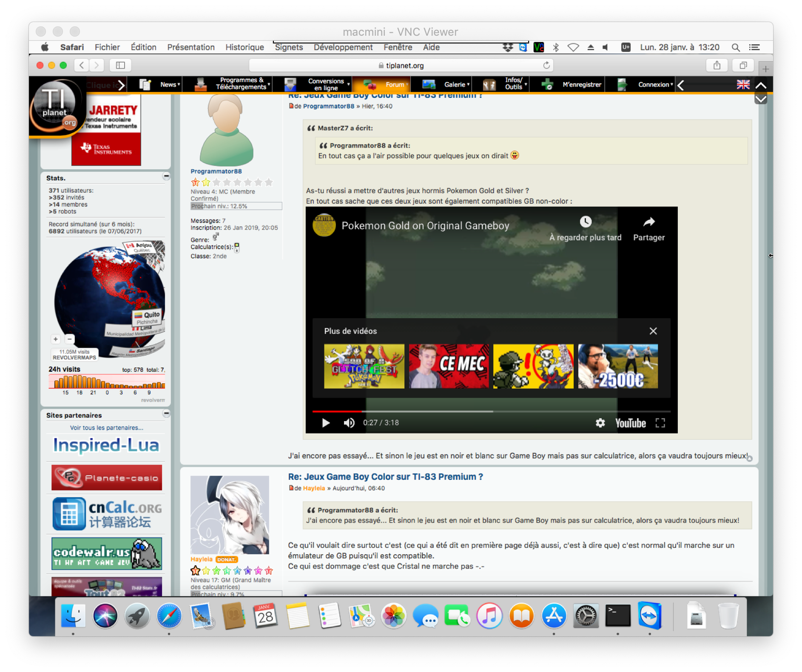Open Hayleia user profile name link

[x=202, y=559]
